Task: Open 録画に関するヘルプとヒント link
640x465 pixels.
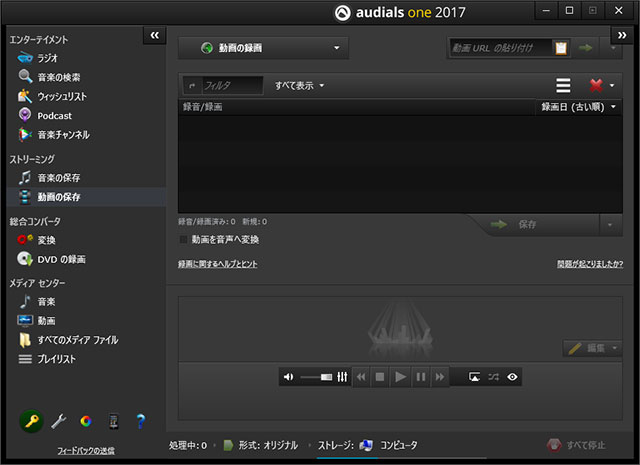Action: (218, 264)
